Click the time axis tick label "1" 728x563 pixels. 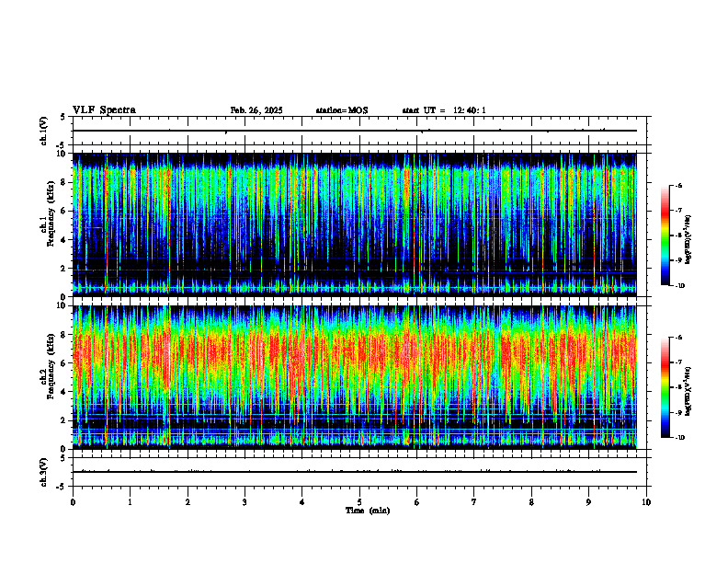[x=130, y=502]
